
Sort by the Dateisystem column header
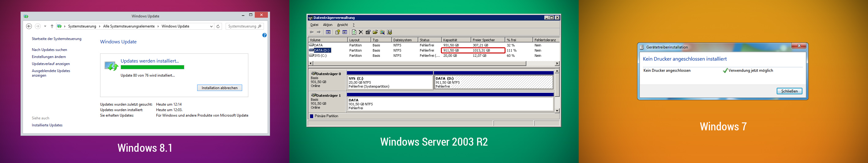coord(405,40)
